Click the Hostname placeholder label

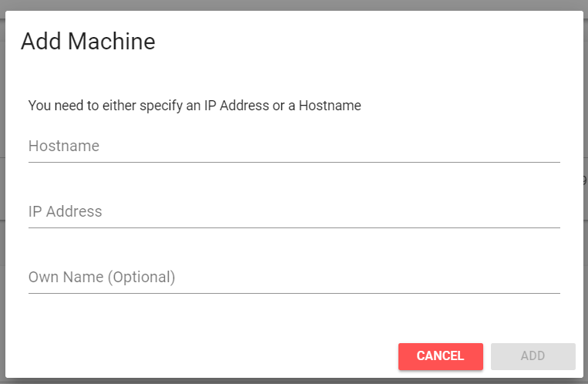coord(64,147)
